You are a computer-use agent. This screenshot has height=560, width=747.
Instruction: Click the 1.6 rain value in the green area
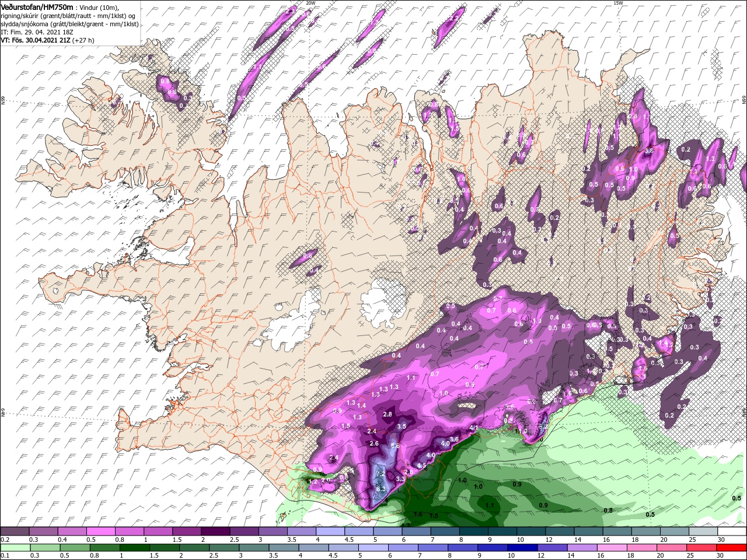418,514
